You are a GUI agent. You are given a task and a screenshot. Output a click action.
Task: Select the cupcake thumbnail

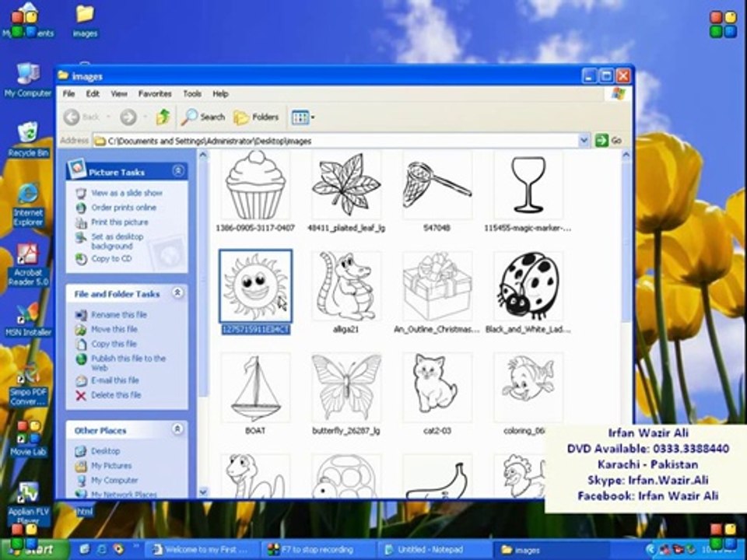pyautogui.click(x=256, y=185)
